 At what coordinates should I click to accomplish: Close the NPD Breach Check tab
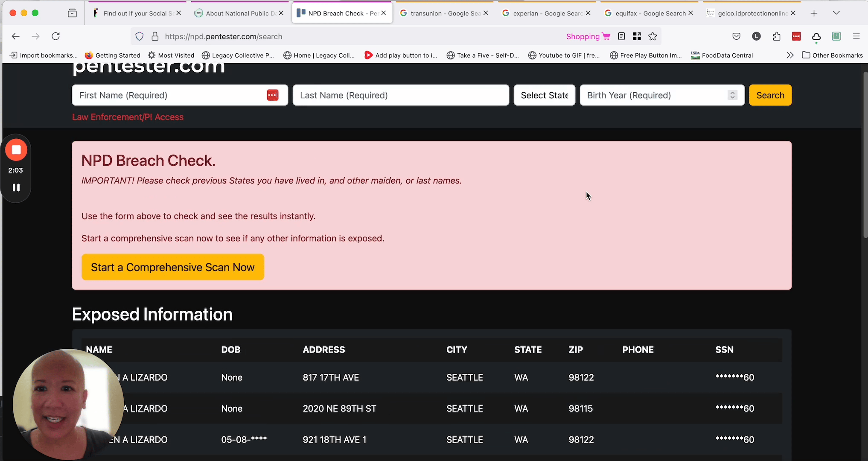click(x=384, y=13)
